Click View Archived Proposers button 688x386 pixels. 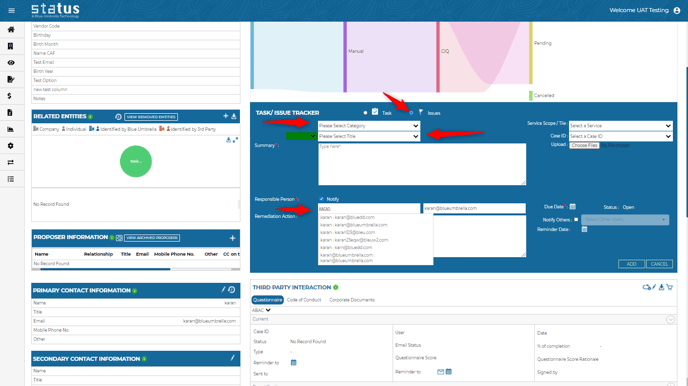152,238
